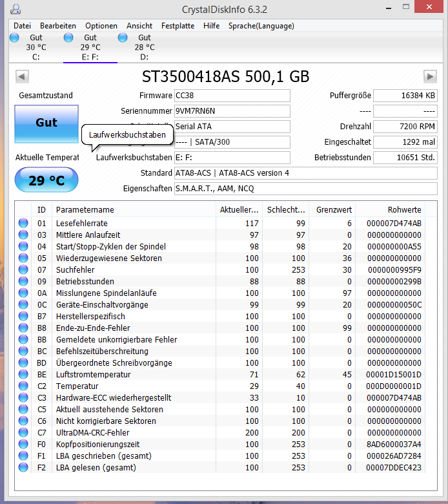Viewport: 448px width, 504px height.
Task: Click the status orb for Lesefehlerrate
Action: 23,223
